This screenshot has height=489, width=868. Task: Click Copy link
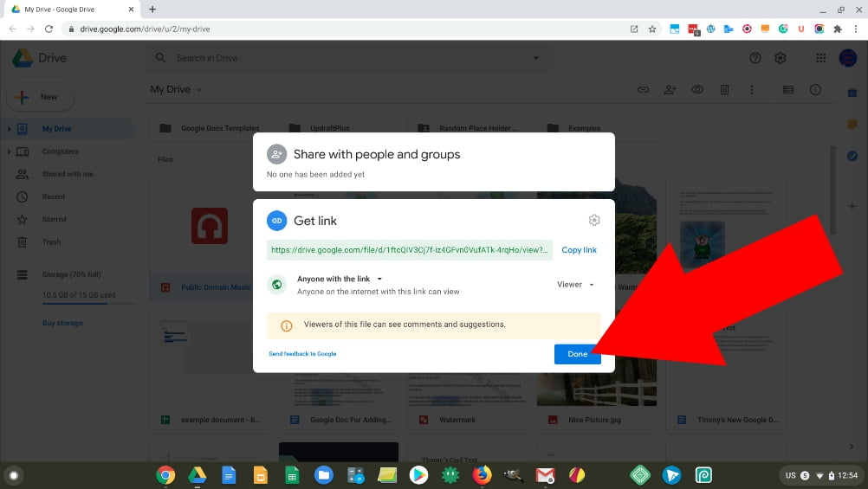point(579,250)
